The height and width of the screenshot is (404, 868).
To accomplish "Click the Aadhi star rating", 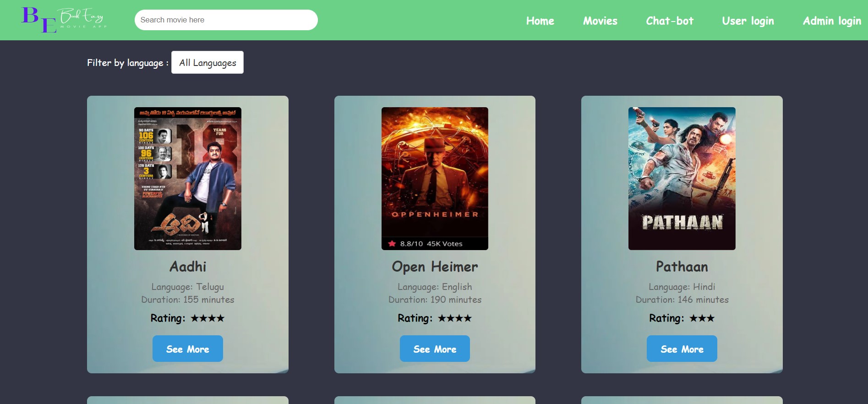I will (x=207, y=318).
